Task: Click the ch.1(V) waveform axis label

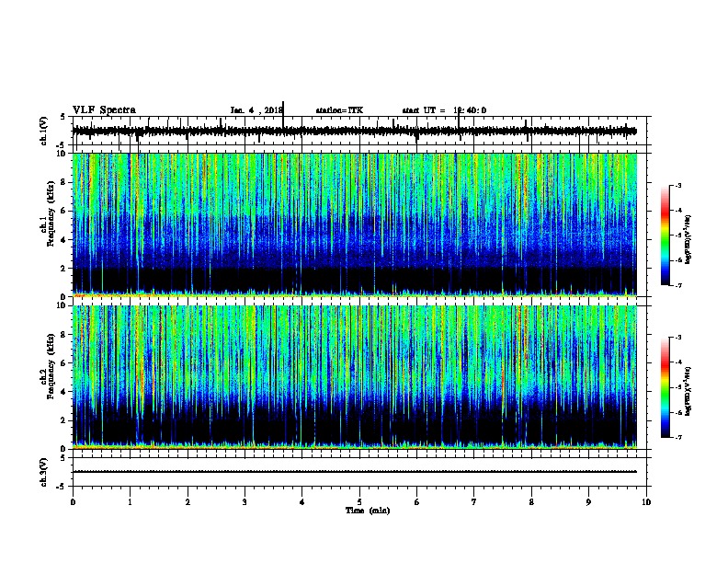Action: pyautogui.click(x=44, y=131)
